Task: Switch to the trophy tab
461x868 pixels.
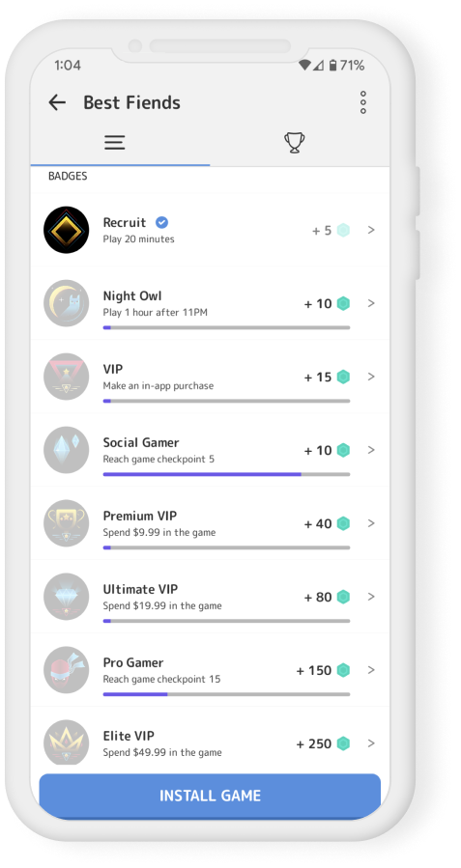Action: pos(294,143)
